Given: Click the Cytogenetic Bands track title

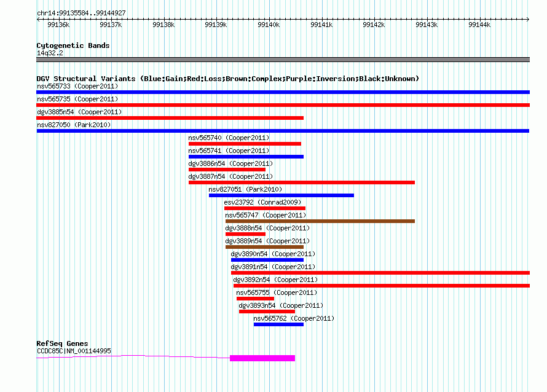Looking at the screenshot, I should (73, 45).
